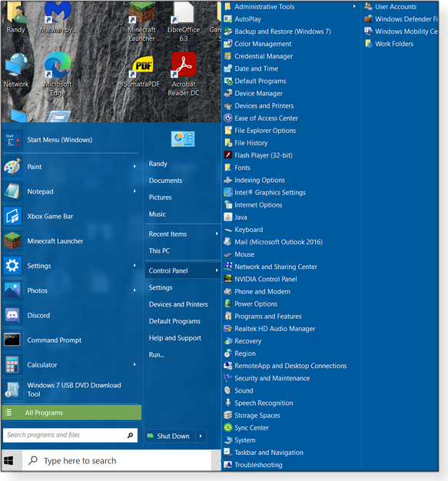Select the SumatraPDF desktop icon
This screenshot has width=448, height=481.
pyautogui.click(x=141, y=71)
